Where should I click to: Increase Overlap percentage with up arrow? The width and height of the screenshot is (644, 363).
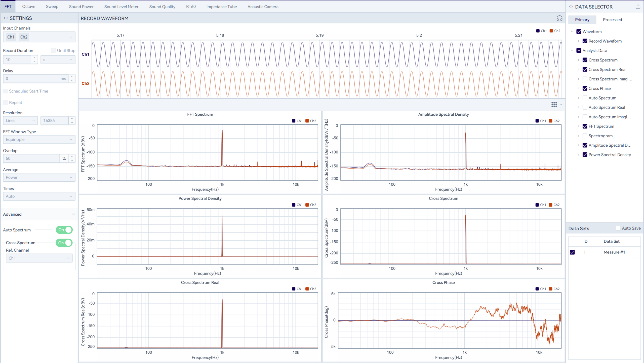click(72, 156)
